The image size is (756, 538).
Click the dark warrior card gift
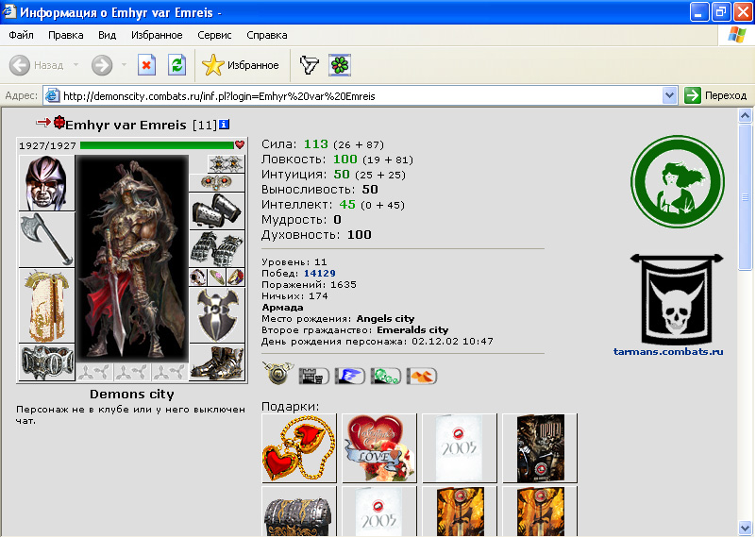tap(540, 447)
